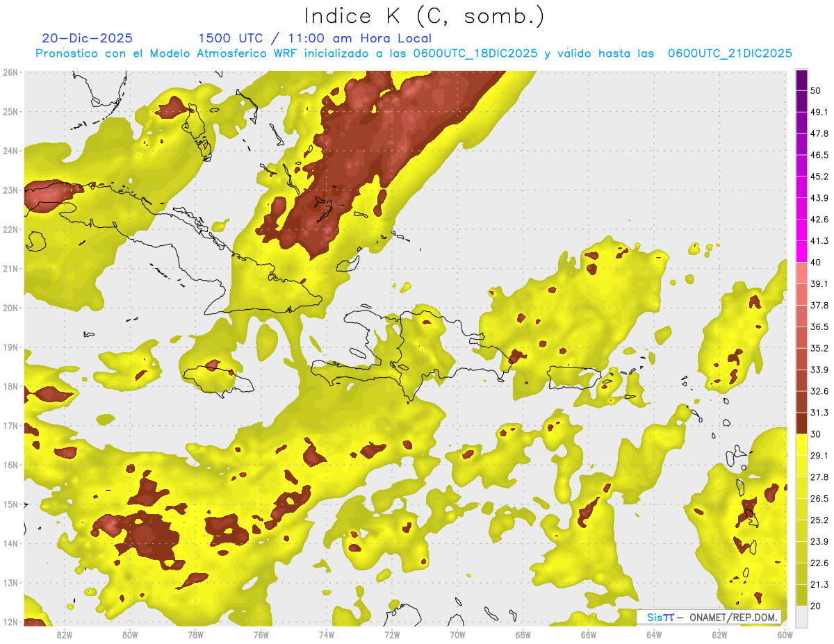Click the colorbar value "22.6"
This screenshot has width=834, height=644.
pyautogui.click(x=819, y=563)
